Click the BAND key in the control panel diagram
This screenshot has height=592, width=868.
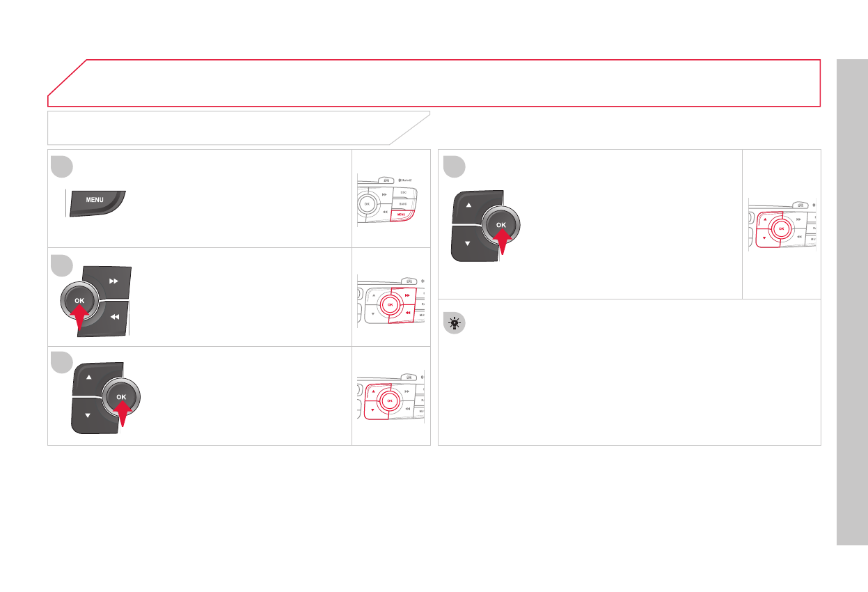click(403, 203)
